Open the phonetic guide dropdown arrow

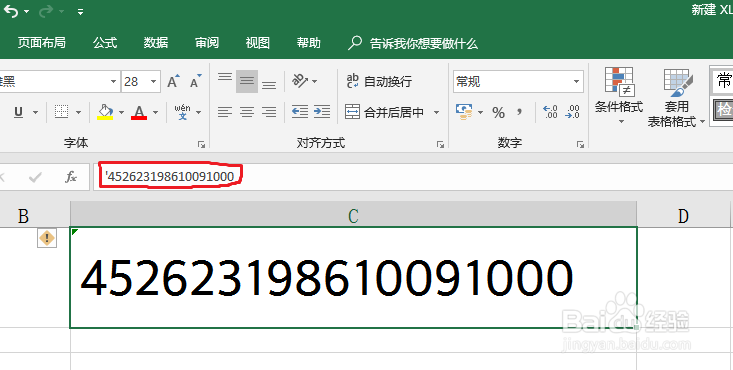click(x=199, y=112)
